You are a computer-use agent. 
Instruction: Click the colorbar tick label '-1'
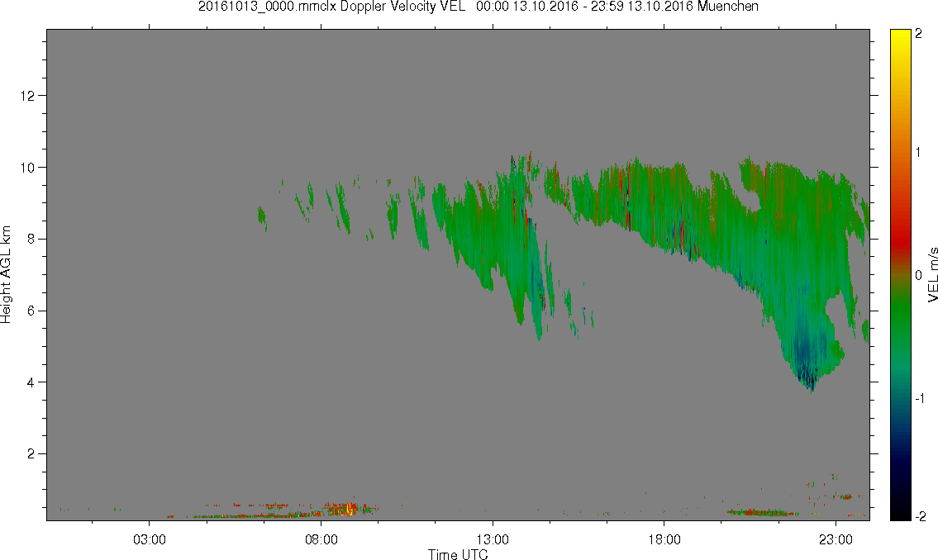[919, 398]
